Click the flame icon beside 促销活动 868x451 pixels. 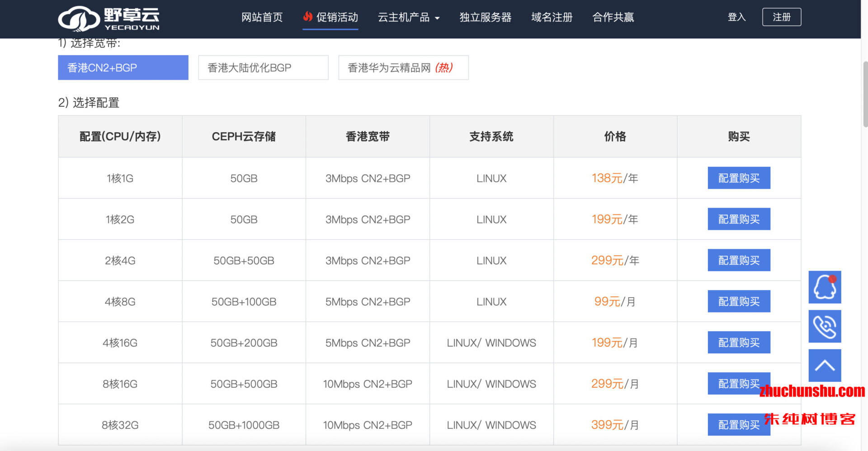308,17
